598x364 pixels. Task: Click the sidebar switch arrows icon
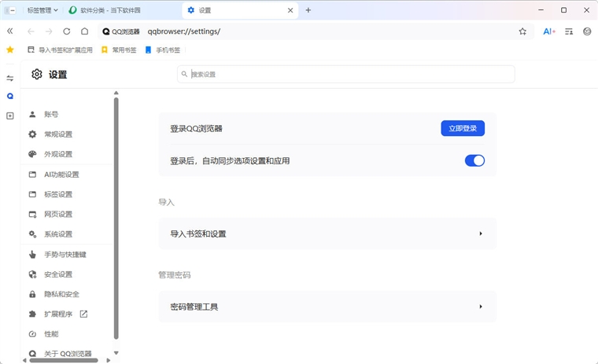coord(10,78)
